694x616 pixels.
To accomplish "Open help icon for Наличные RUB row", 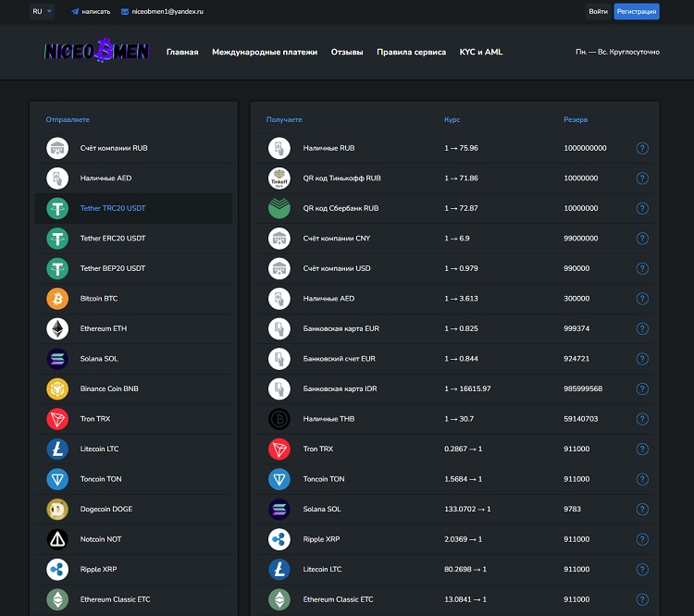I will click(642, 148).
